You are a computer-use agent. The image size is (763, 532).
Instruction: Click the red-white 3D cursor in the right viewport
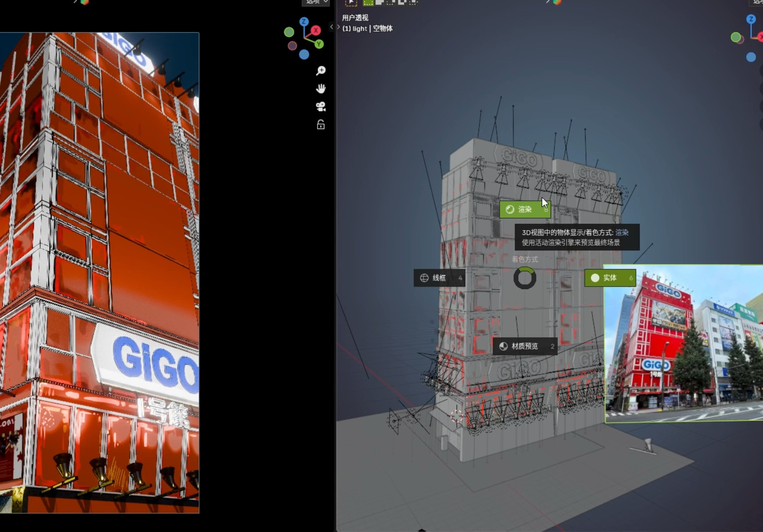tap(457, 417)
